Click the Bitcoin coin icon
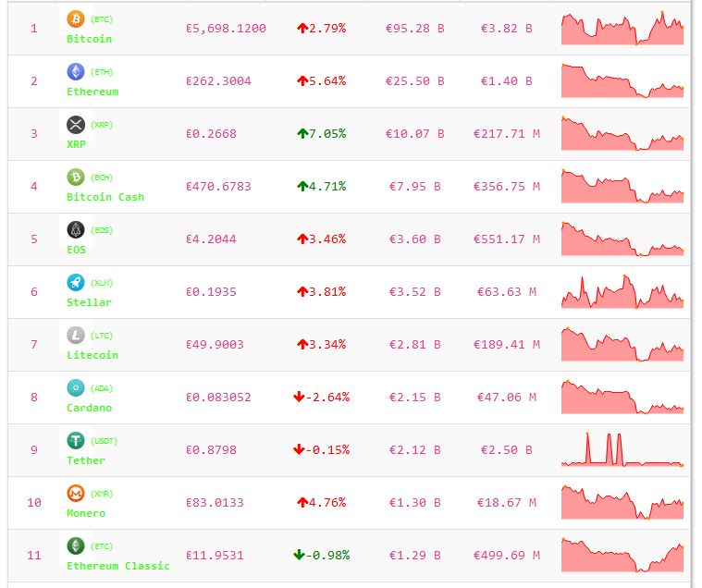Screen dimensions: 702x588 point(76,18)
